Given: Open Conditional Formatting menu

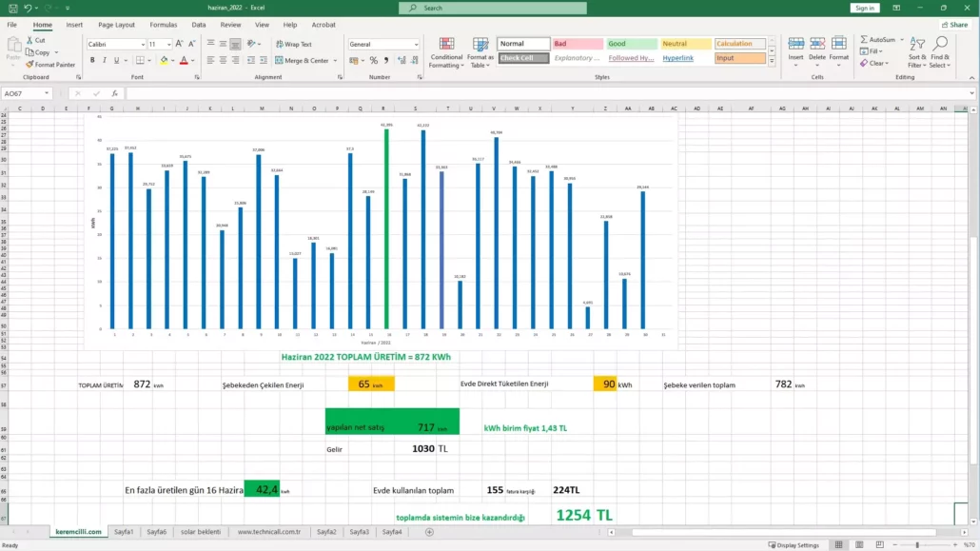Looking at the screenshot, I should (x=446, y=53).
